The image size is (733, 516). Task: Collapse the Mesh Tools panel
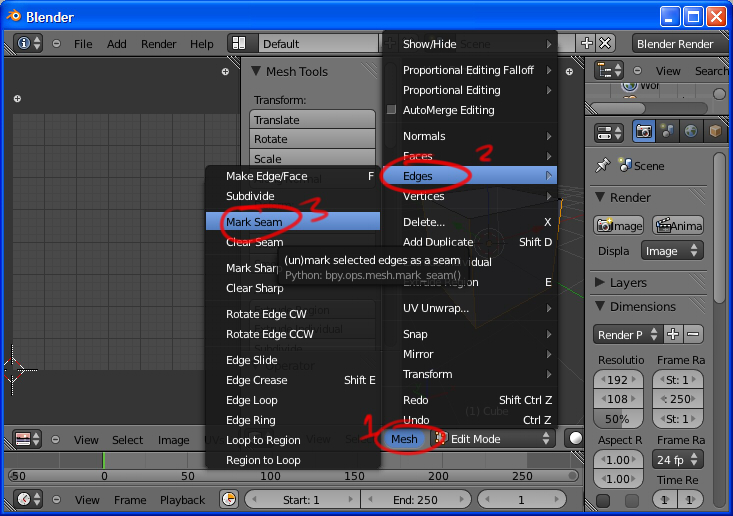coord(256,71)
